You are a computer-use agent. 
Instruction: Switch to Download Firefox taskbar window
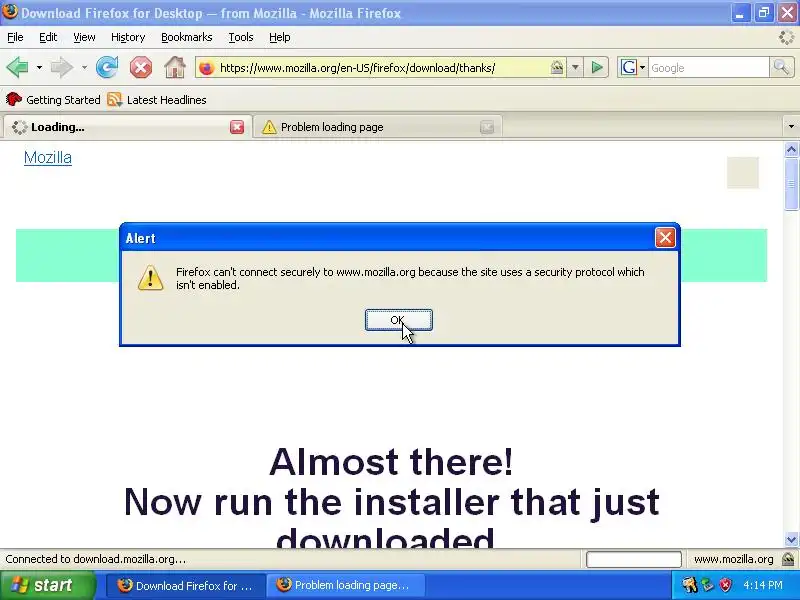coord(185,586)
